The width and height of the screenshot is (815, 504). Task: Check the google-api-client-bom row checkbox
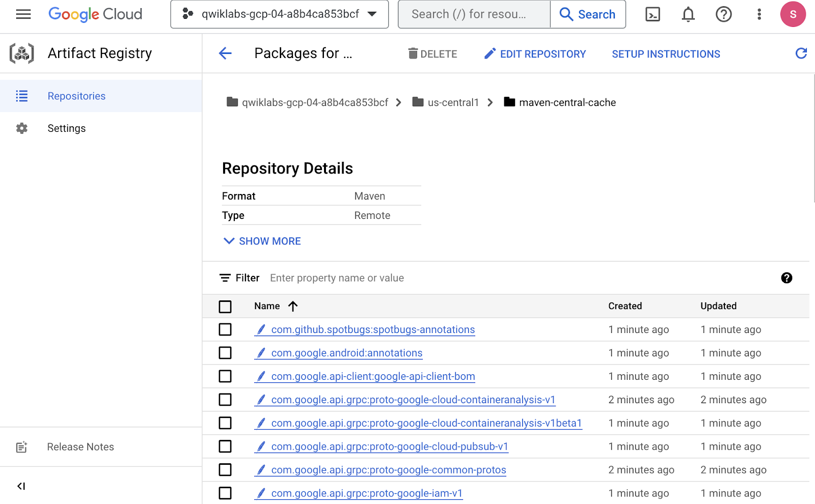coord(225,376)
